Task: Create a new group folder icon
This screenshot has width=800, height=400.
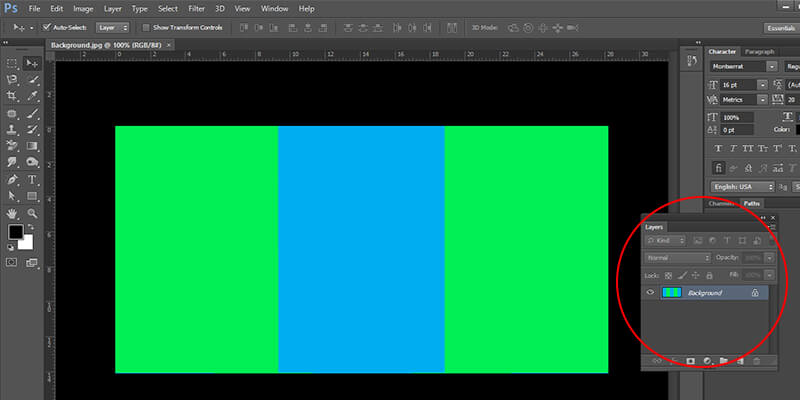Action: click(723, 361)
